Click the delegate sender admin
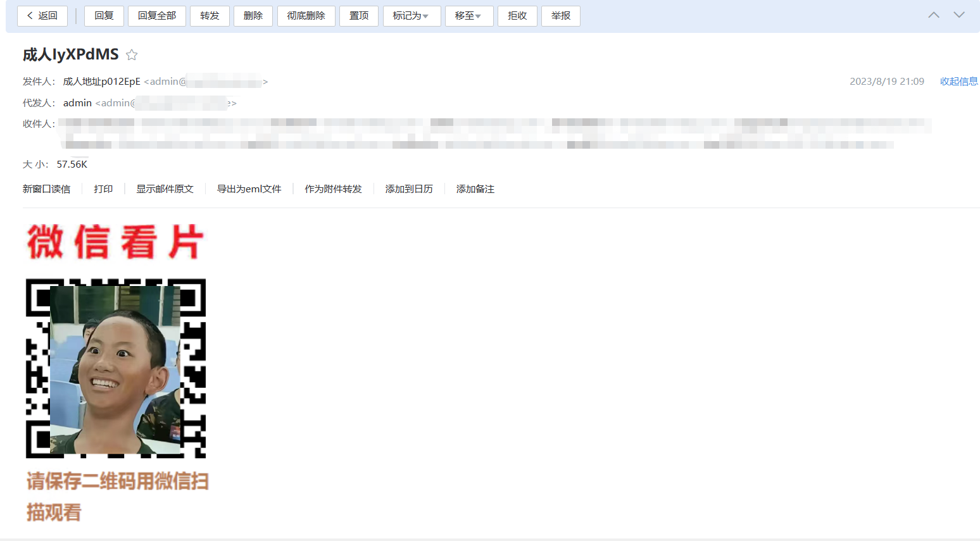This screenshot has width=980, height=541. (x=77, y=103)
